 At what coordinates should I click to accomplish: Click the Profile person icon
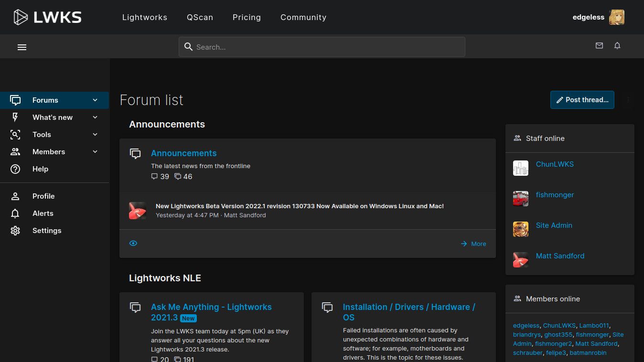(x=15, y=196)
